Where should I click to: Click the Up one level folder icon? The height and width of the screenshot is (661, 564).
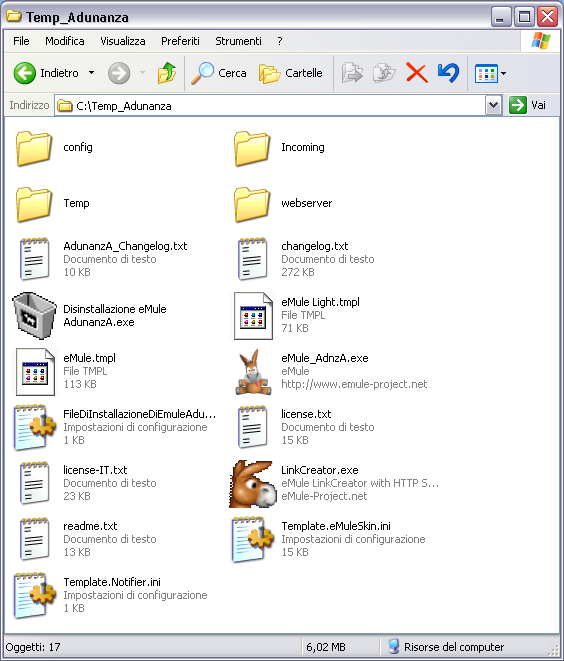pos(167,73)
